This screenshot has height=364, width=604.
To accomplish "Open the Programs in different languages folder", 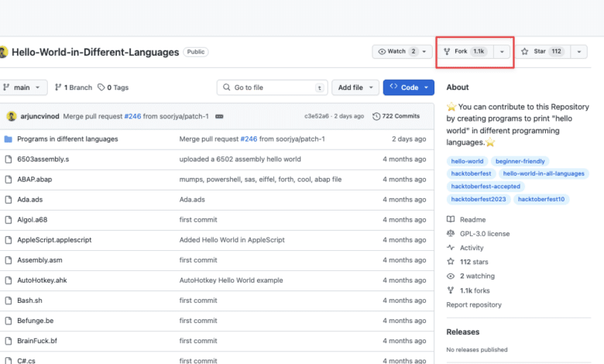I will 67,139.
